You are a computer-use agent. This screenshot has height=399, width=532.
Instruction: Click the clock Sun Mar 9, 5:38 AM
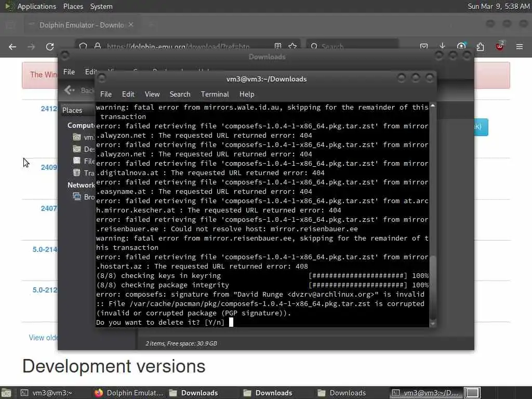click(498, 6)
